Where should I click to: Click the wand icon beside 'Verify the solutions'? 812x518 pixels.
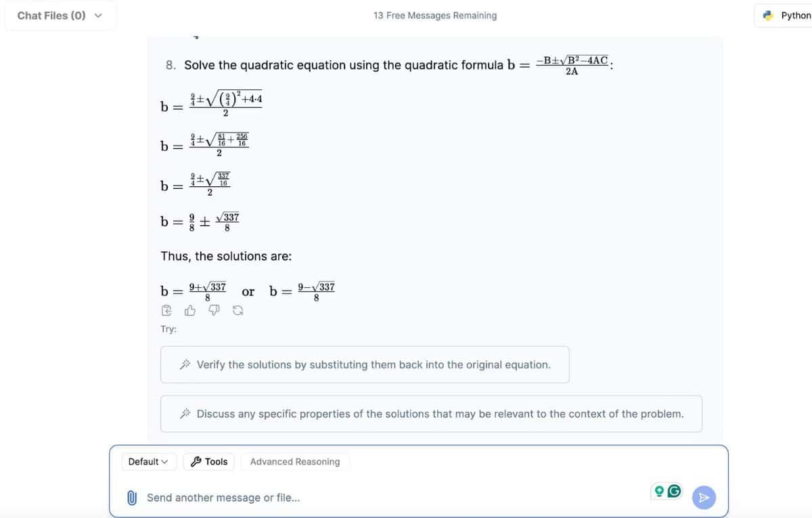(184, 365)
